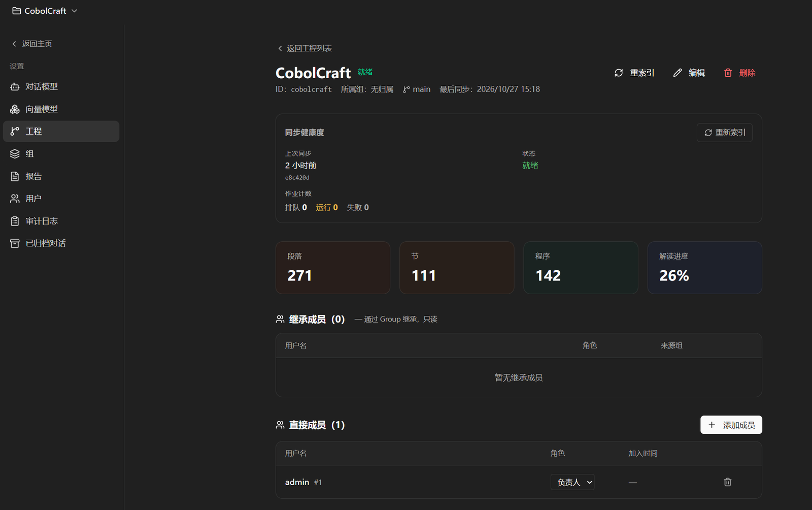The image size is (812, 510).
Task: Click the 添加成员 button
Action: click(x=731, y=425)
